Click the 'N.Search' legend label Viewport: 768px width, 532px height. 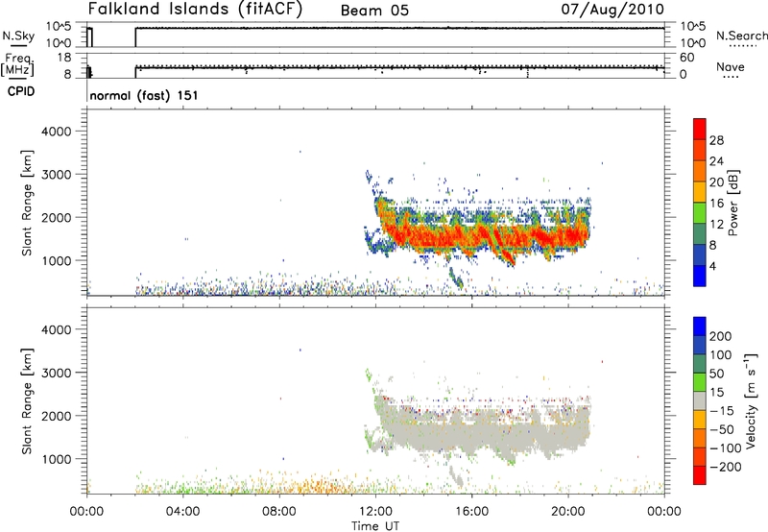click(741, 36)
